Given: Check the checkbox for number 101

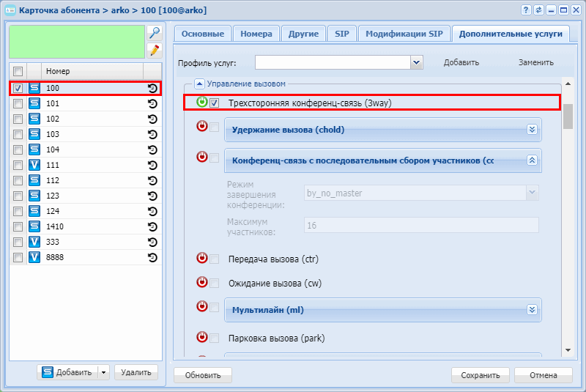Looking at the screenshot, I should pos(18,103).
